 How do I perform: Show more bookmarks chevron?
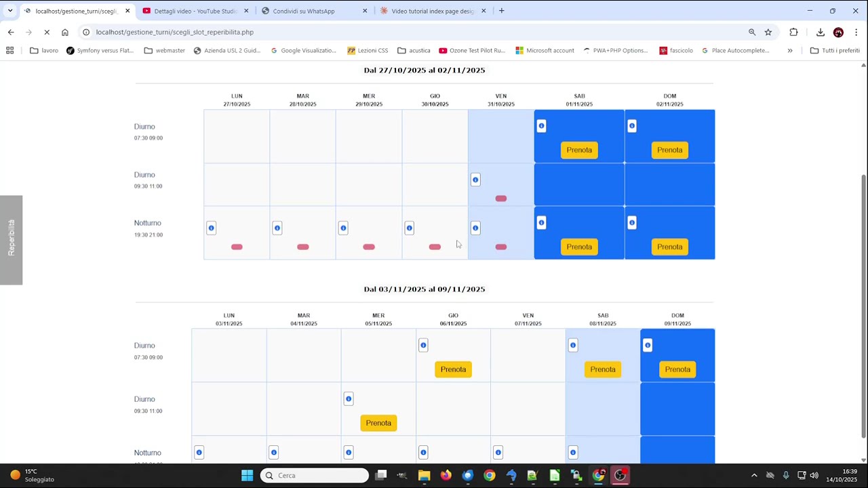click(x=790, y=50)
